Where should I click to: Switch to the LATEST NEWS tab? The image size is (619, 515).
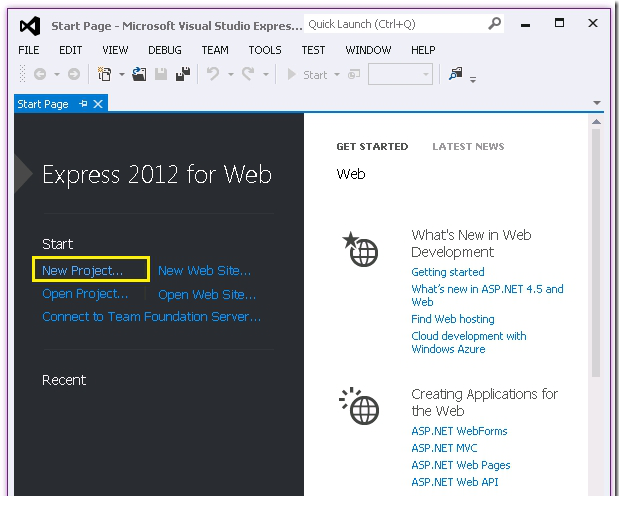tap(468, 146)
